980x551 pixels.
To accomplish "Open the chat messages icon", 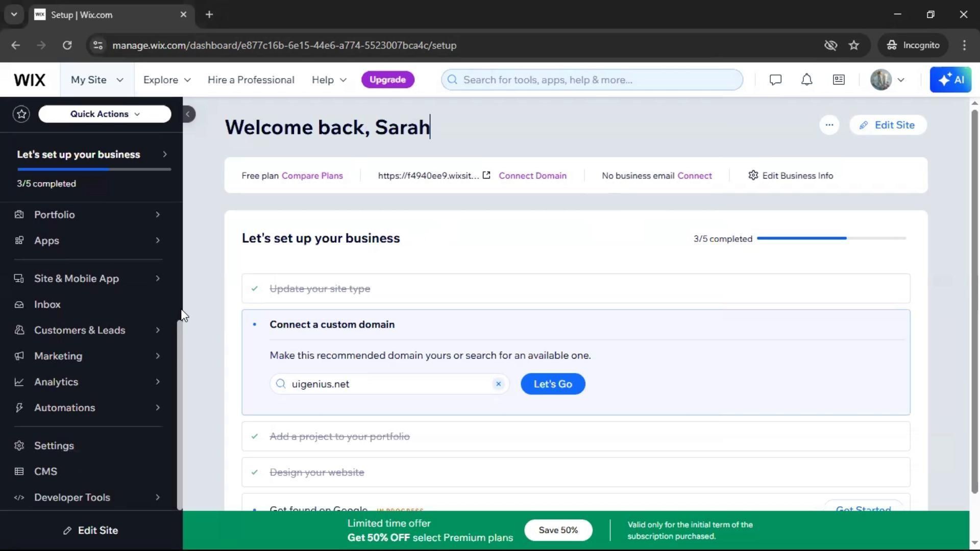I will point(775,80).
